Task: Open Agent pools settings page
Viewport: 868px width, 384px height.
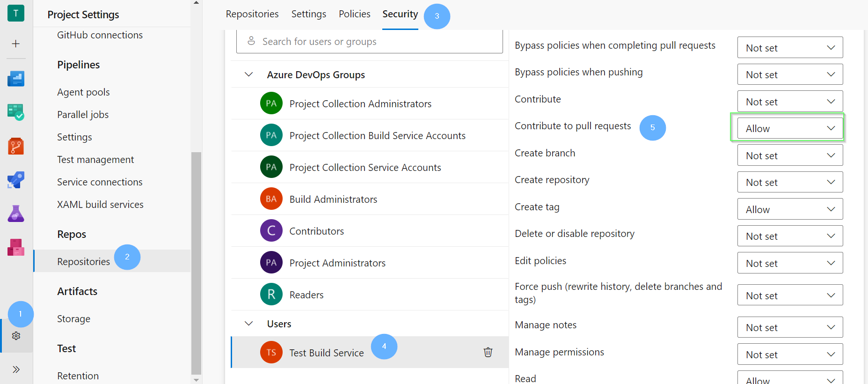Action: [83, 92]
